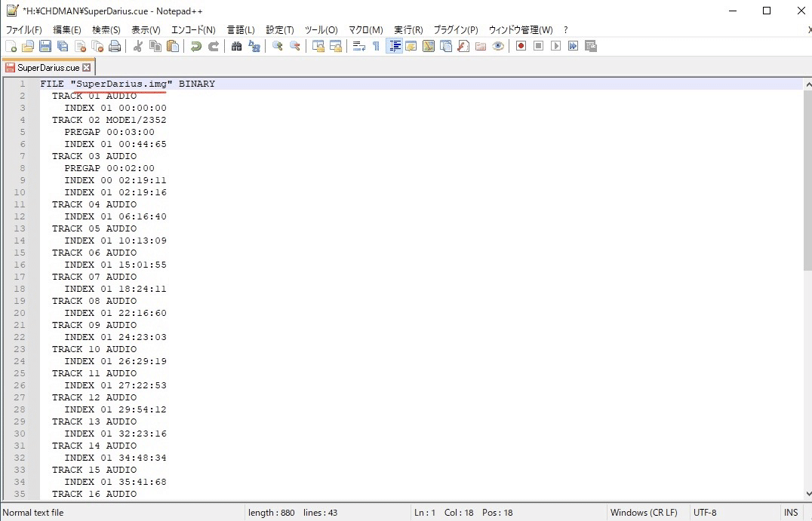Toggle the indent guide button
The height and width of the screenshot is (521, 812).
coord(394,47)
